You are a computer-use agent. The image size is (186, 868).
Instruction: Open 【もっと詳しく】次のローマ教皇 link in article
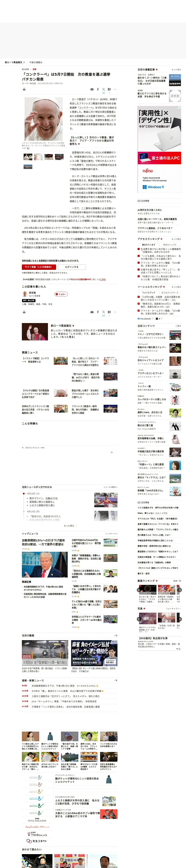click(92, 140)
